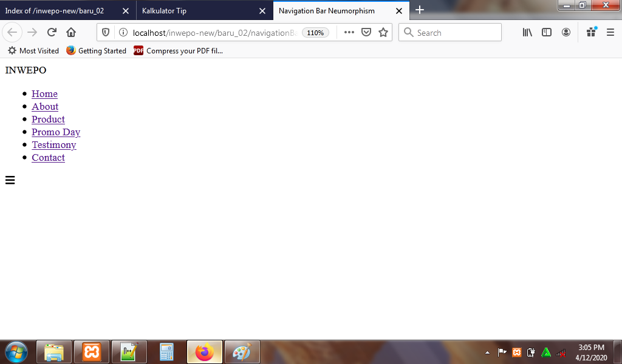Follow the Home link
This screenshot has width=622, height=364.
[44, 94]
